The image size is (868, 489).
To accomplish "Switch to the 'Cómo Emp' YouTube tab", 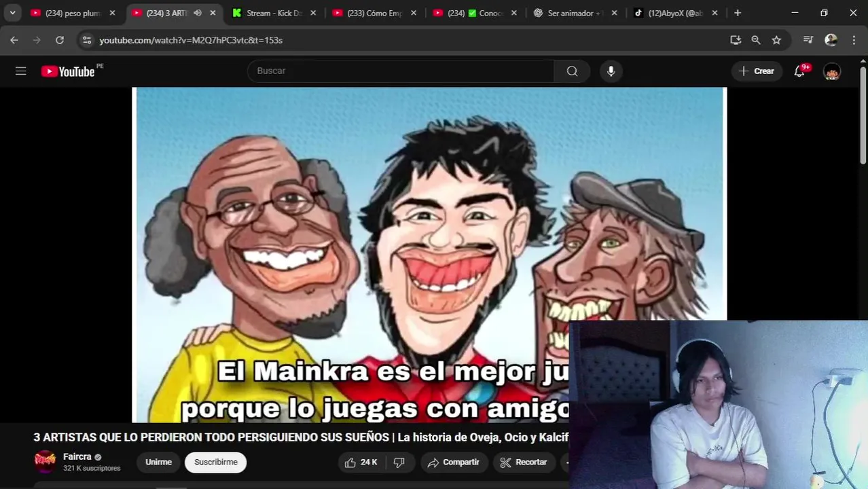I will (374, 13).
